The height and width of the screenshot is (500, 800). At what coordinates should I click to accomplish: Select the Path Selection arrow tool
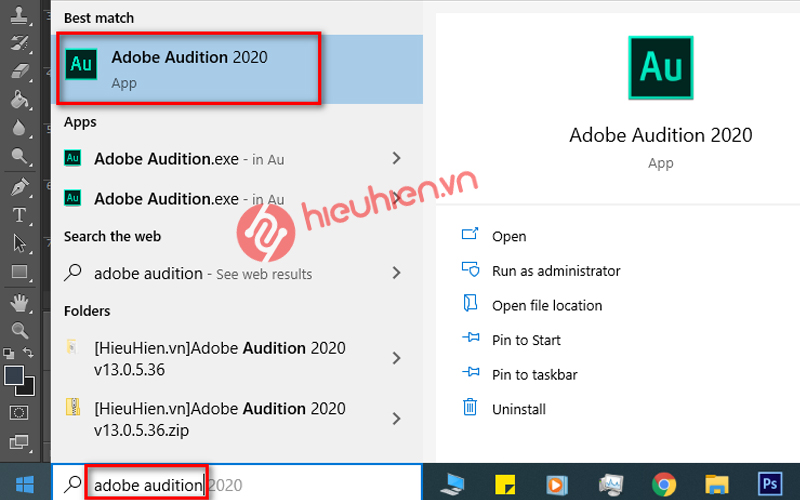tap(19, 243)
